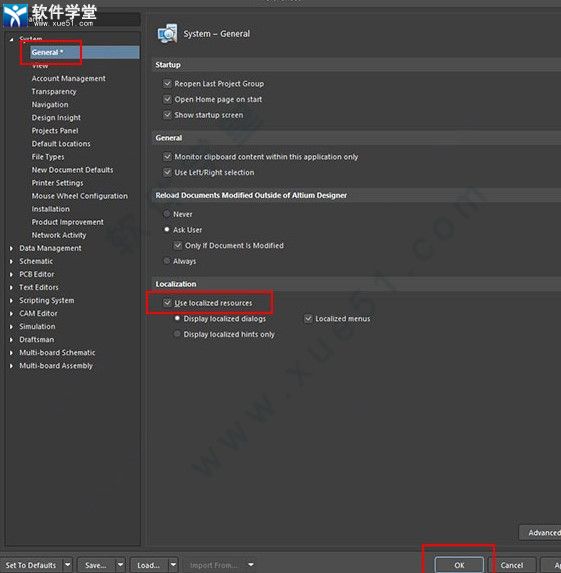561x573 pixels.
Task: Toggle Use localized resources checkbox
Action: [x=167, y=303]
